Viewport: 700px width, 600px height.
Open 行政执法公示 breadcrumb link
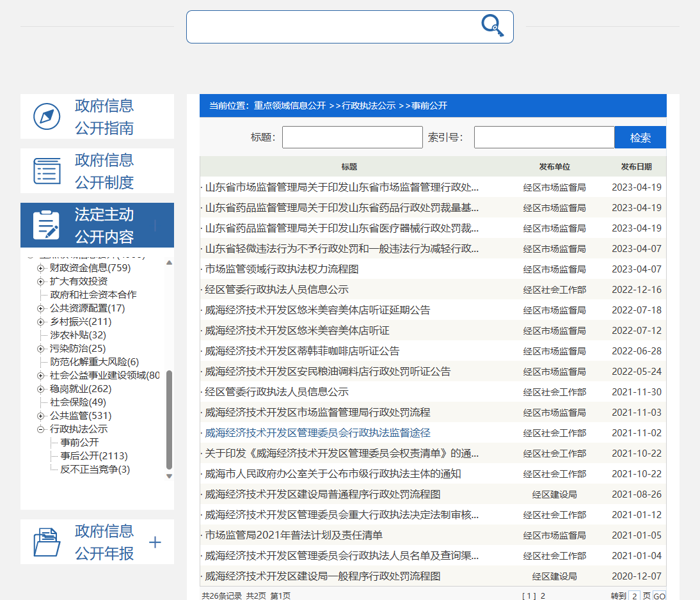pyautogui.click(x=369, y=106)
